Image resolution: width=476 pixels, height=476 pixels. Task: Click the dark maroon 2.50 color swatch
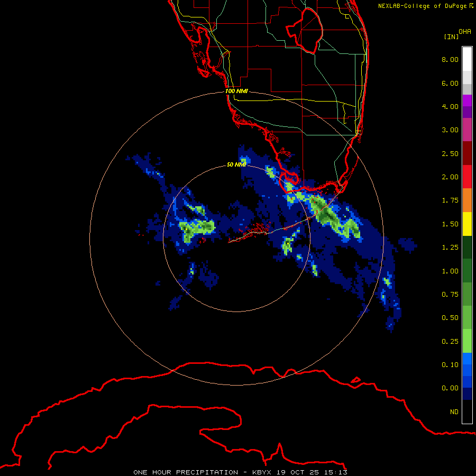tap(467, 153)
